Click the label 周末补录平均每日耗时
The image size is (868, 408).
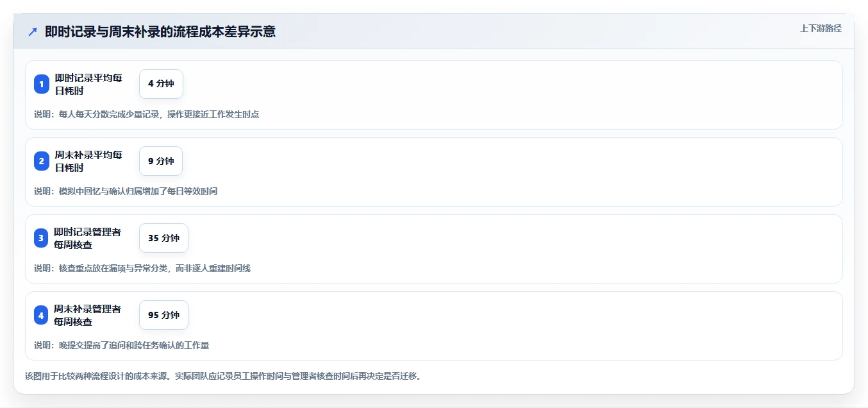tap(88, 161)
